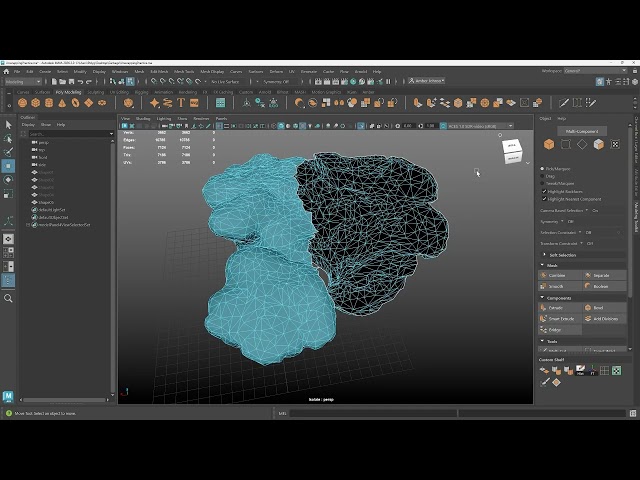Select the Rotate tool in toolbox
This screenshot has width=640, height=480.
click(x=8, y=180)
